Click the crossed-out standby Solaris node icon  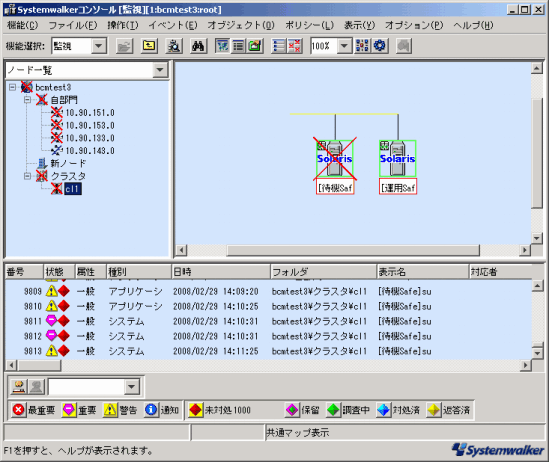pyautogui.click(x=335, y=159)
